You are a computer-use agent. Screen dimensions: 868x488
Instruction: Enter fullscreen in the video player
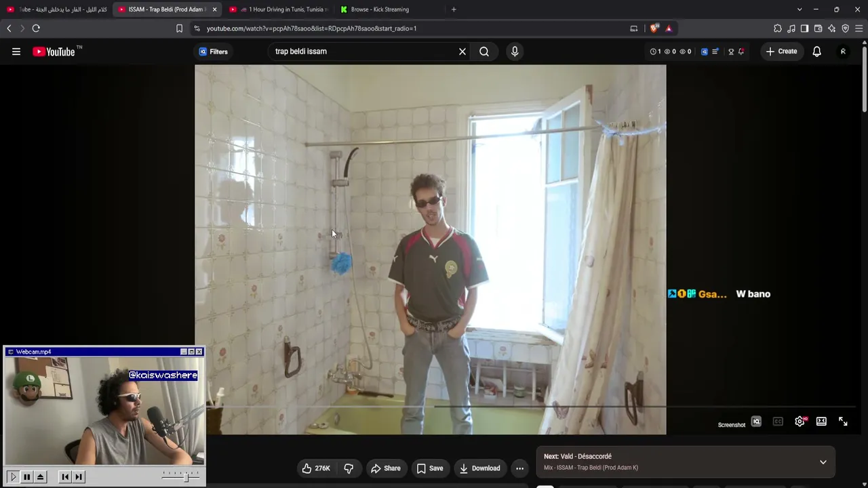pyautogui.click(x=843, y=422)
